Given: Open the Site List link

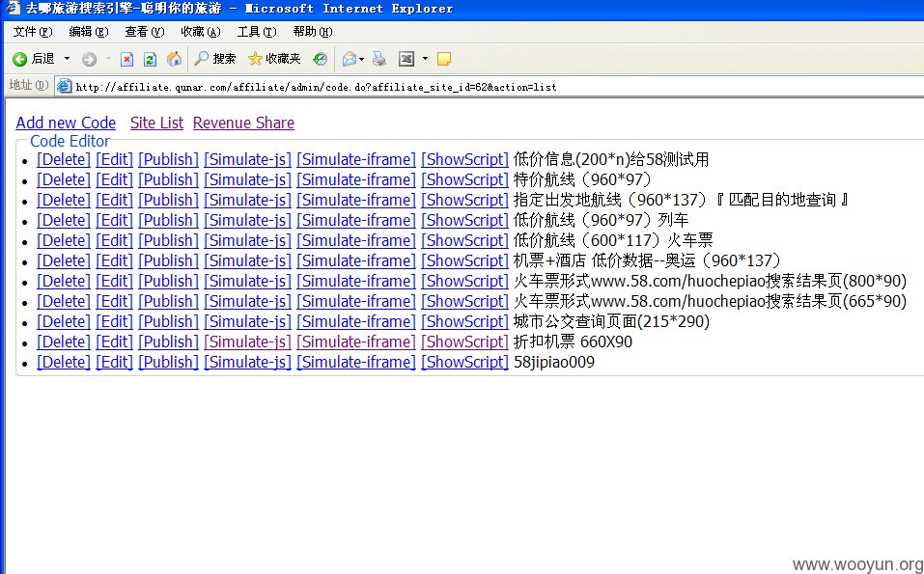Looking at the screenshot, I should pyautogui.click(x=156, y=123).
